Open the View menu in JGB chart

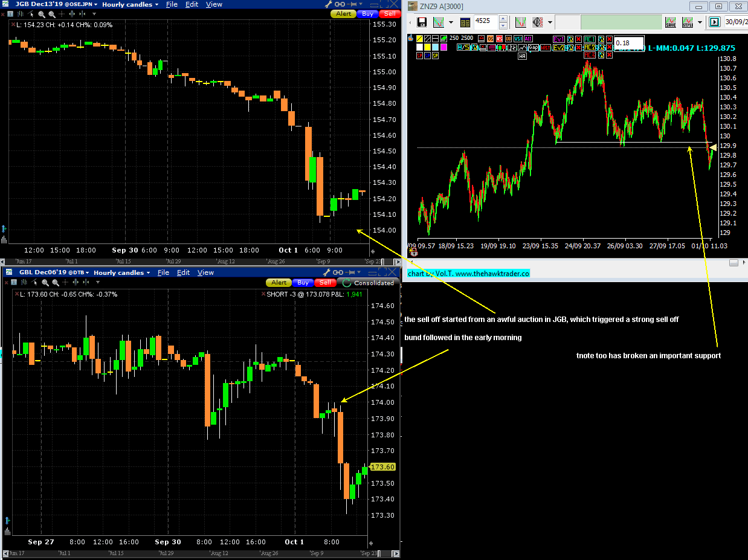coord(214,4)
